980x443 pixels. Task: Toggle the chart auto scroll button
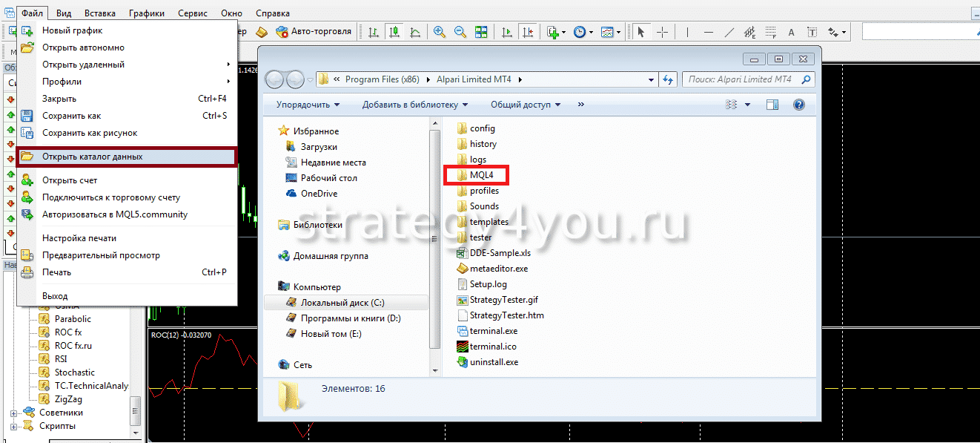[507, 32]
